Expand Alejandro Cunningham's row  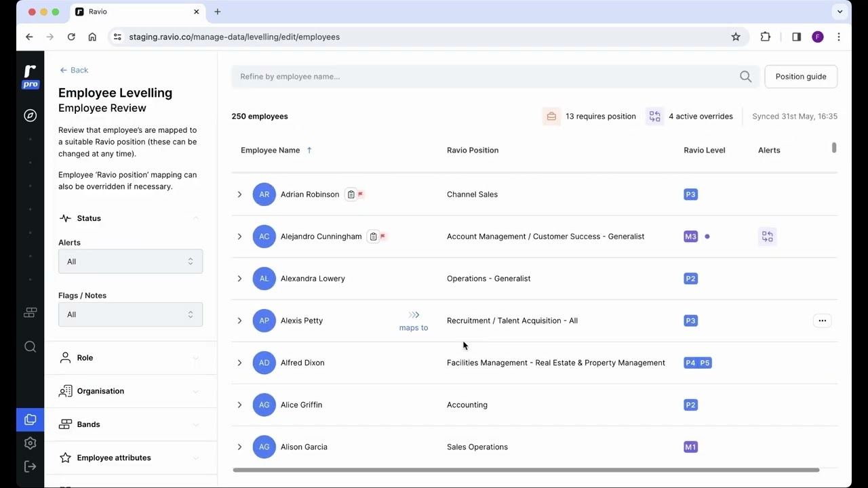coord(239,237)
